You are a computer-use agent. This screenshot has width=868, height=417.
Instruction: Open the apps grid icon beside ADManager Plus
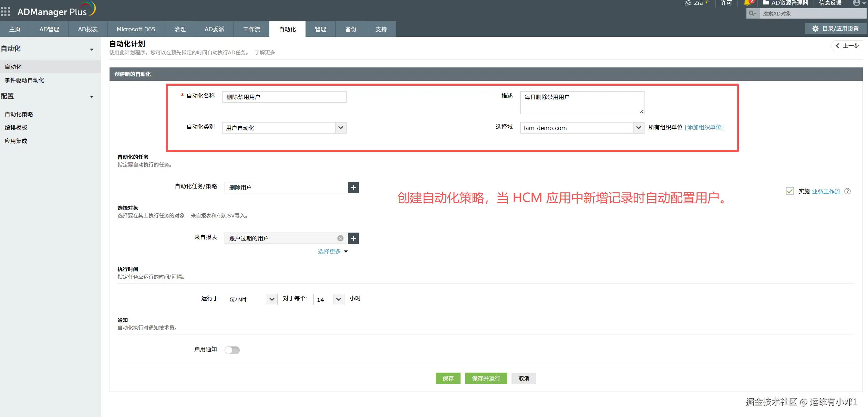(x=5, y=11)
